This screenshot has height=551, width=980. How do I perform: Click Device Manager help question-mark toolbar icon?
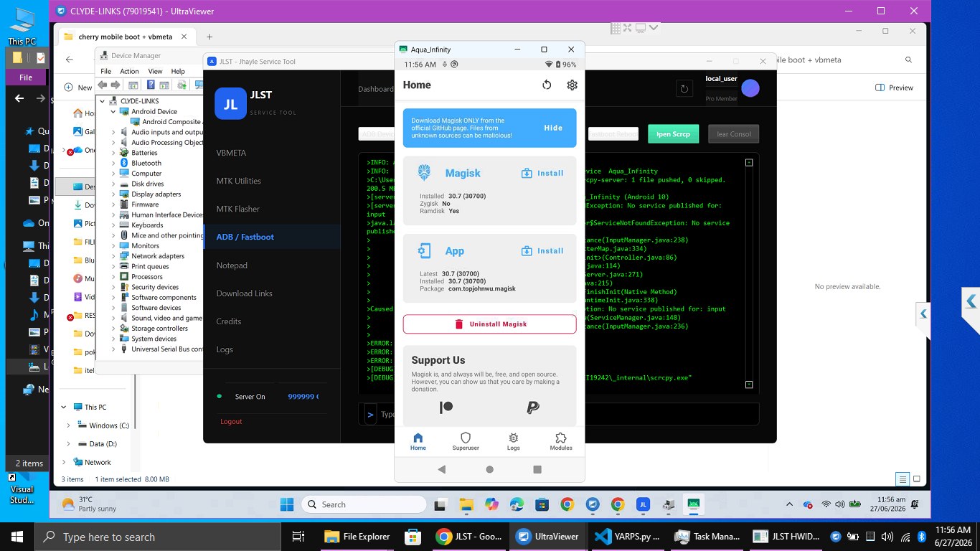(x=151, y=85)
